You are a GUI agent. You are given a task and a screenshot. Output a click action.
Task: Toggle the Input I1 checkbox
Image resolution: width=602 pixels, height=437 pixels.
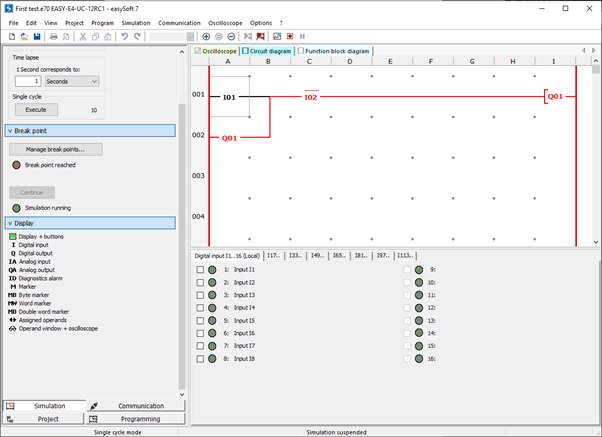click(200, 270)
